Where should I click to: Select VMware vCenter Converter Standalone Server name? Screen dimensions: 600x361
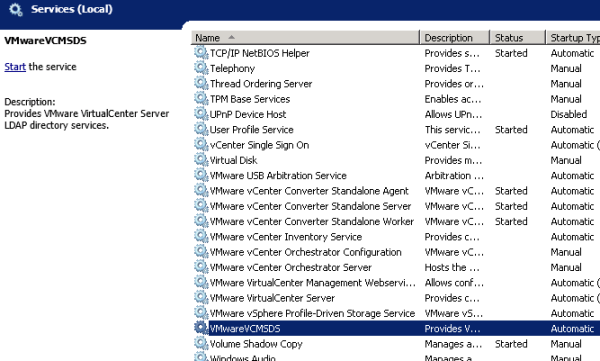pos(310,206)
